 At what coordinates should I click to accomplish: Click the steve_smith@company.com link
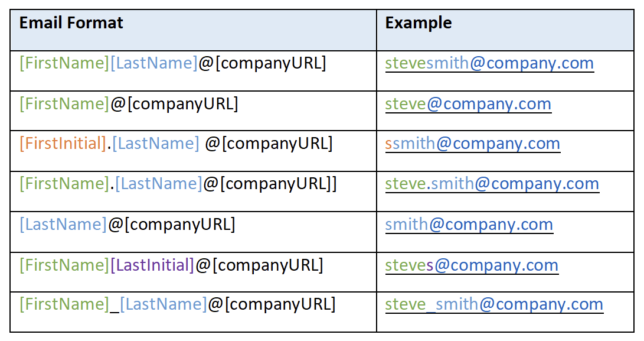(x=494, y=305)
